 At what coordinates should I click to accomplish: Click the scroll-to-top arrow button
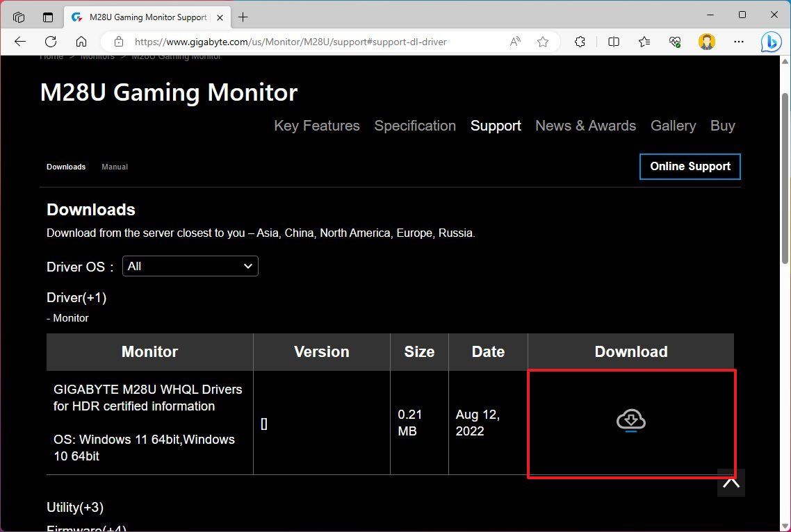point(731,481)
